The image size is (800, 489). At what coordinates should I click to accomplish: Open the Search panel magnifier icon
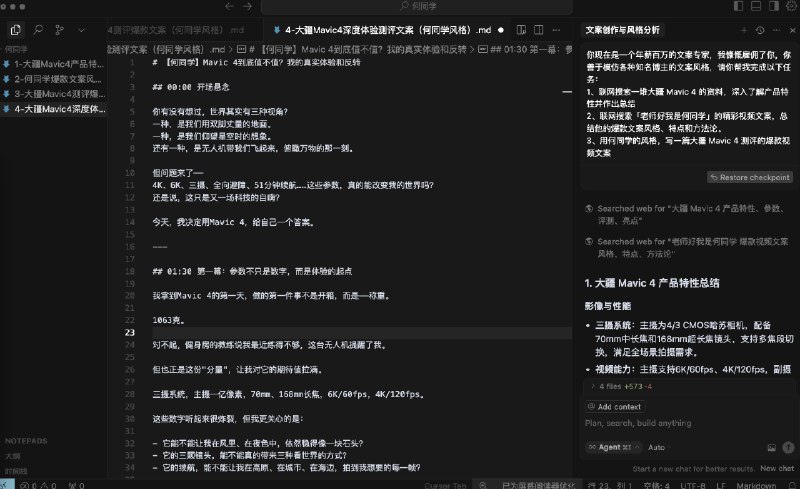point(36,31)
